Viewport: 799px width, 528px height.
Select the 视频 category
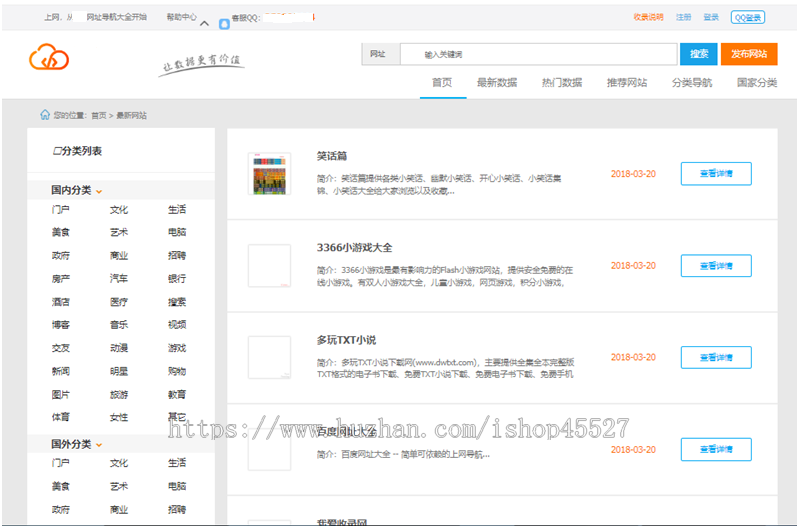[x=177, y=325]
